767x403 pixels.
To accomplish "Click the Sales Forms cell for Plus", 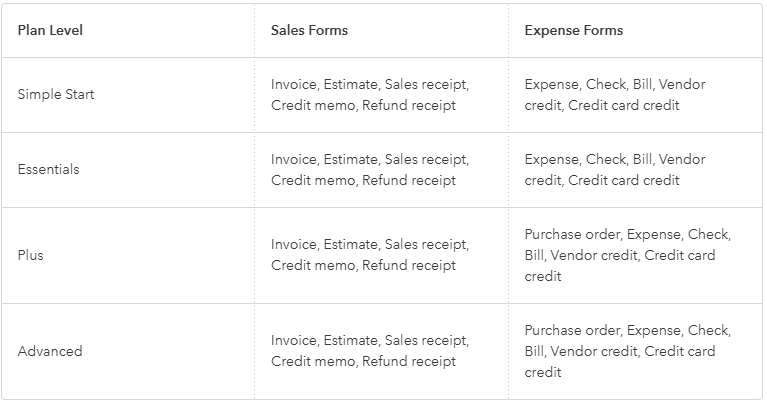I will [x=369, y=255].
